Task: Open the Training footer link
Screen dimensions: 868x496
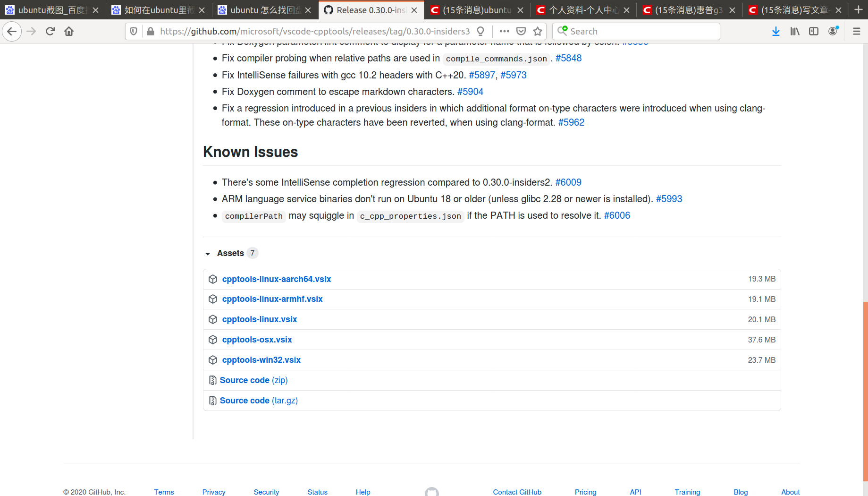Action: (x=687, y=492)
